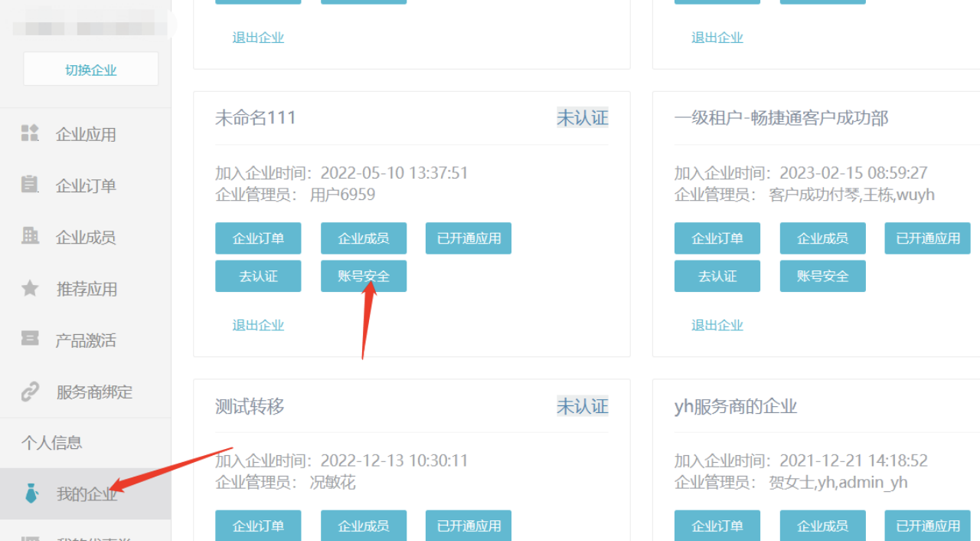
Task: Open 已开通应用 for yh服务商的企业
Action: click(928, 526)
